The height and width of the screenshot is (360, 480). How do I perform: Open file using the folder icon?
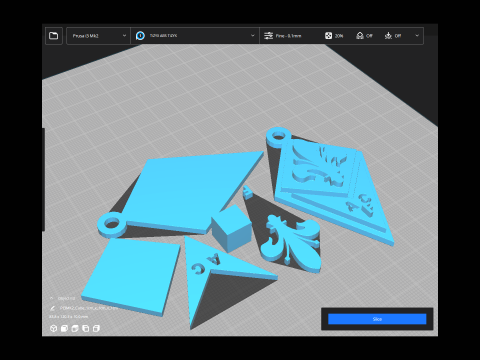(53, 36)
